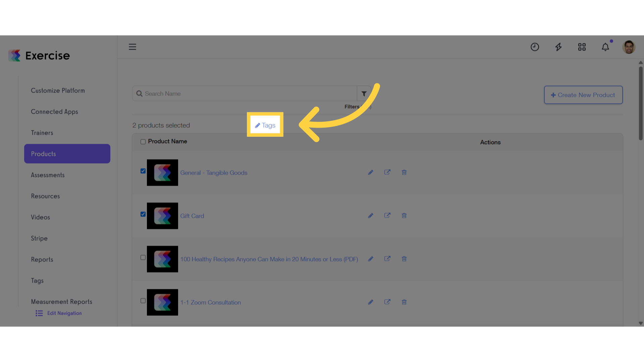Screen dimensions: 644x362
Task: Click the vertical scrollbar thumb
Action: pos(641,103)
